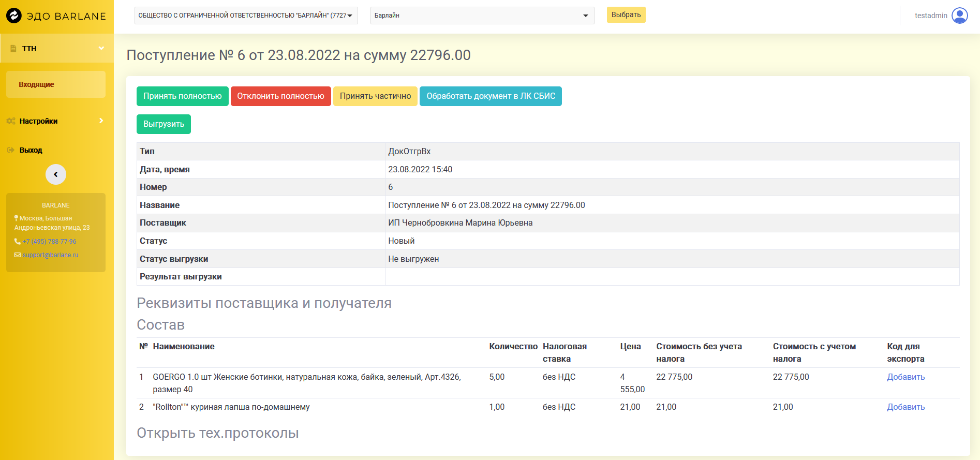Screen dimensions: 980x460
Task: Click the green Выгрузить button
Action: [x=164, y=124]
